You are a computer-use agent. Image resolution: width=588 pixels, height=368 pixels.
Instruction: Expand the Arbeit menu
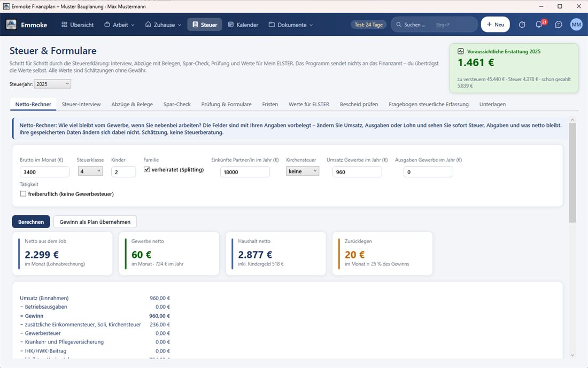(x=119, y=25)
